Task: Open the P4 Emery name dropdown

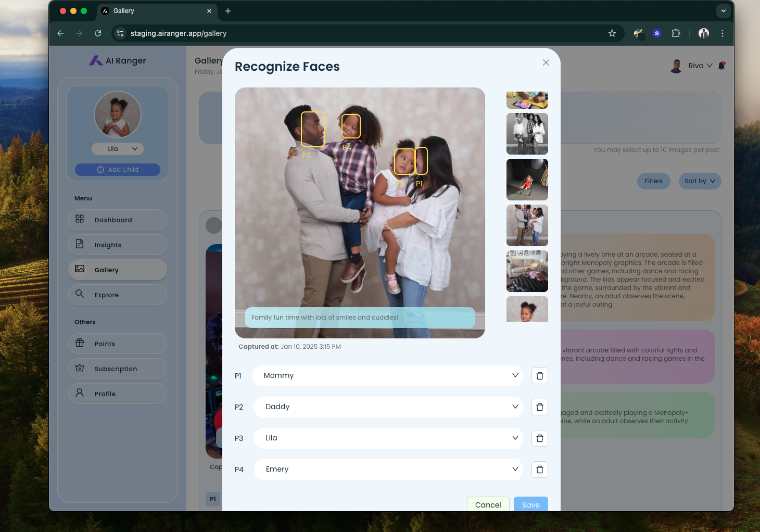Action: pyautogui.click(x=388, y=470)
